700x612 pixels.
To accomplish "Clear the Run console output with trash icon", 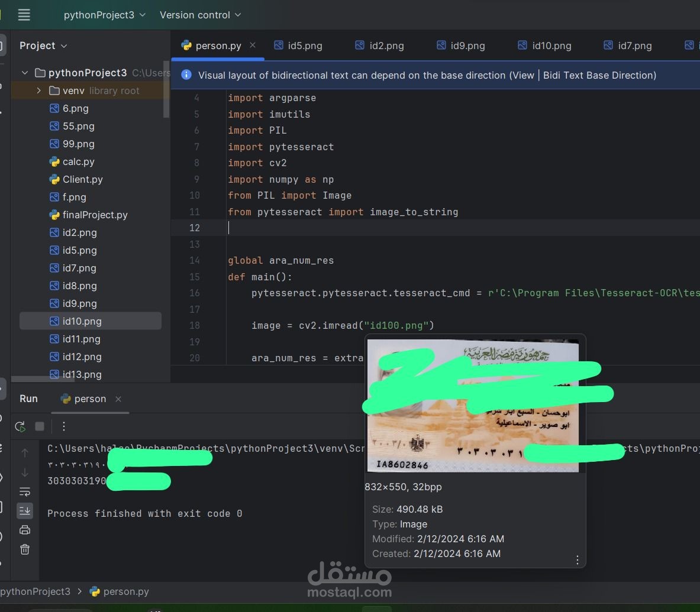I will tap(24, 549).
